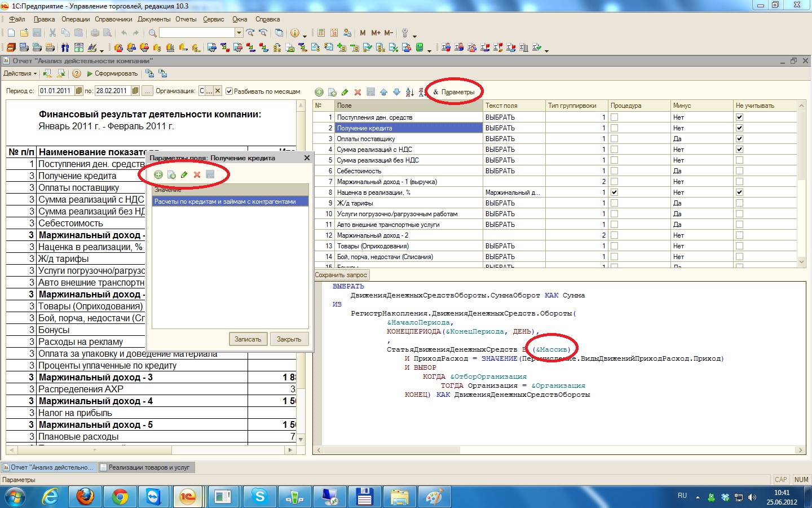
Task: Click the Cut scissors icon
Action: [x=52, y=33]
